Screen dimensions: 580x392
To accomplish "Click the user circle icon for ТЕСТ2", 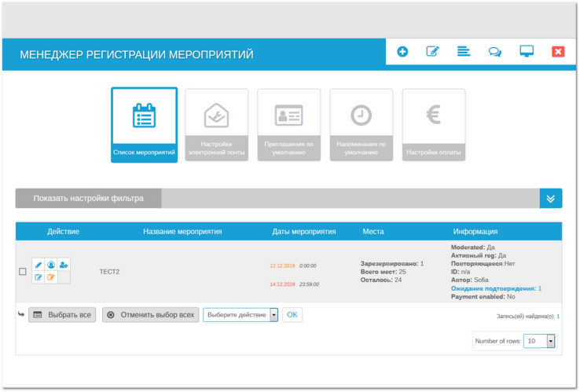I will (51, 265).
